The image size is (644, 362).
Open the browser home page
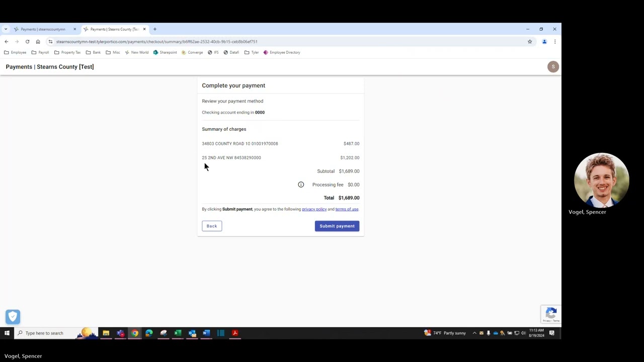pyautogui.click(x=38, y=42)
